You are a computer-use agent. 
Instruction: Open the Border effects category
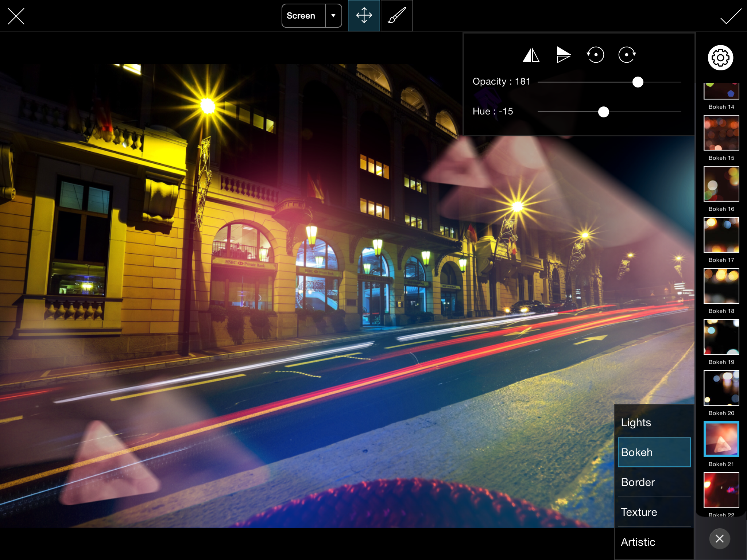pyautogui.click(x=637, y=482)
